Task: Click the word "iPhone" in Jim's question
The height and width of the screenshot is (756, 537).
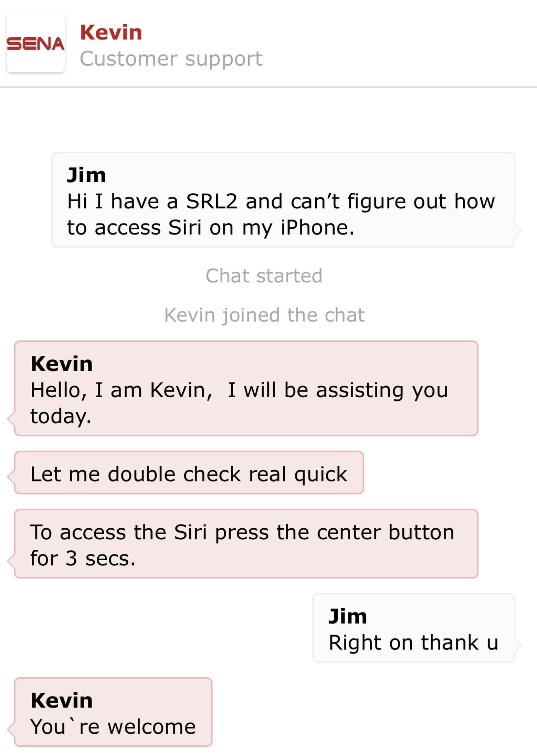Action: [317, 228]
